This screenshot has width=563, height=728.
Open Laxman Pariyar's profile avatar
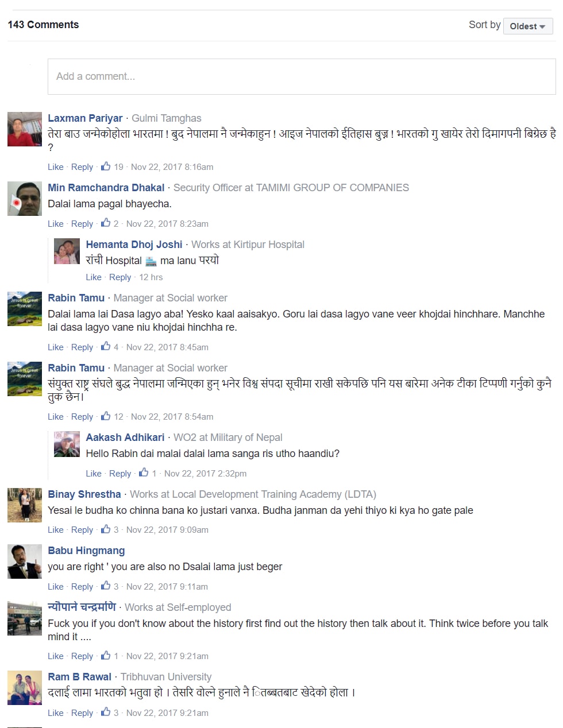point(25,129)
